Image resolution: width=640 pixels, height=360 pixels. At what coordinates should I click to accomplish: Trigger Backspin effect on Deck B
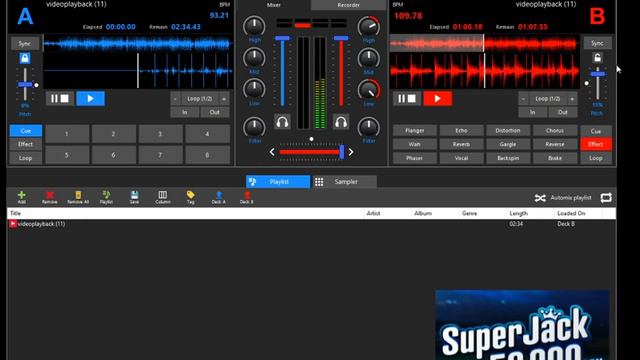(x=508, y=158)
